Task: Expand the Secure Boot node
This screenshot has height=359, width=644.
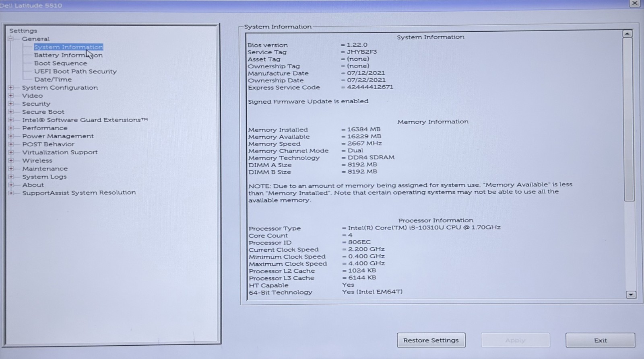Action: [x=11, y=112]
